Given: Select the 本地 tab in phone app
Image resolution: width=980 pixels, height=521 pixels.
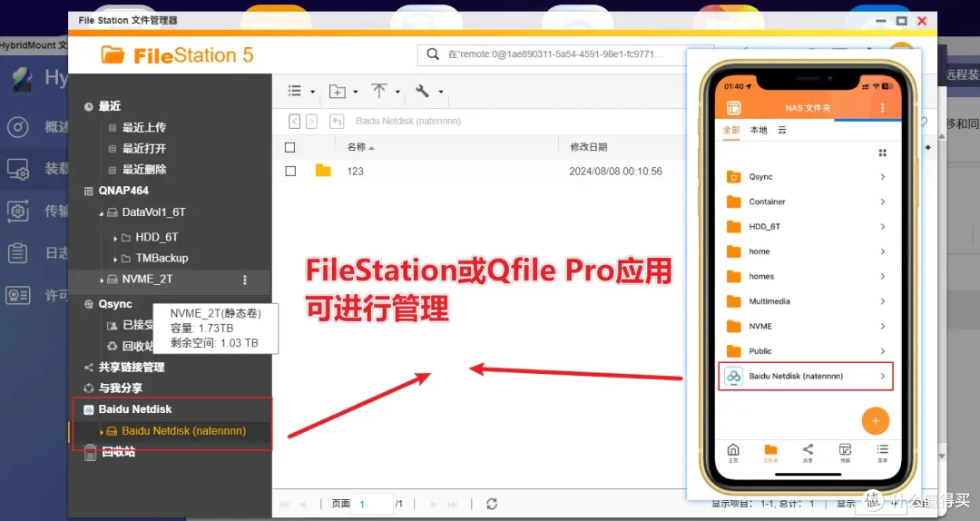Looking at the screenshot, I should tap(759, 130).
